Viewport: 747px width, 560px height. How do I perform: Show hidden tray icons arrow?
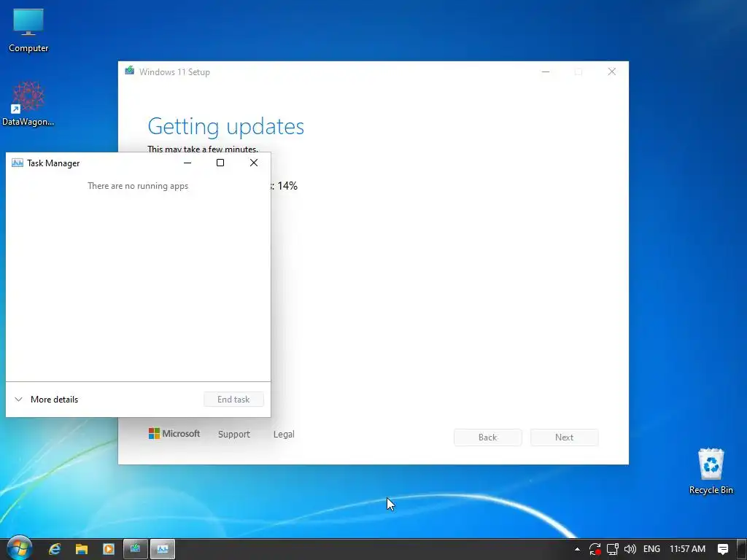pos(577,549)
